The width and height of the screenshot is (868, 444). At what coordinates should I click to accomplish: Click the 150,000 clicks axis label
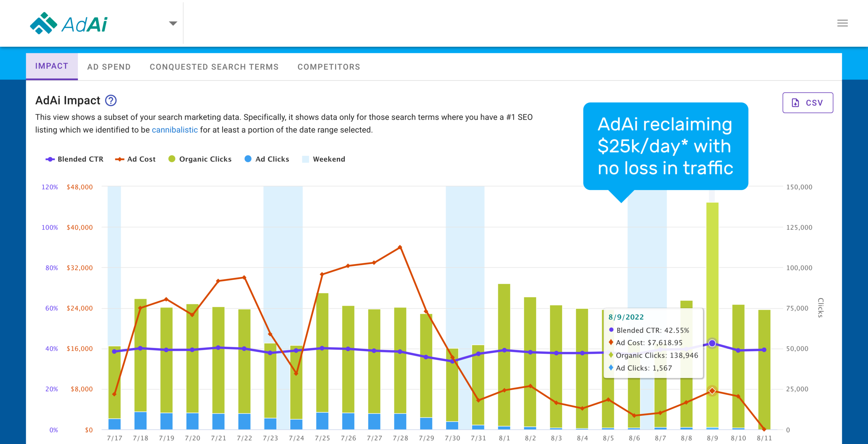(x=799, y=187)
